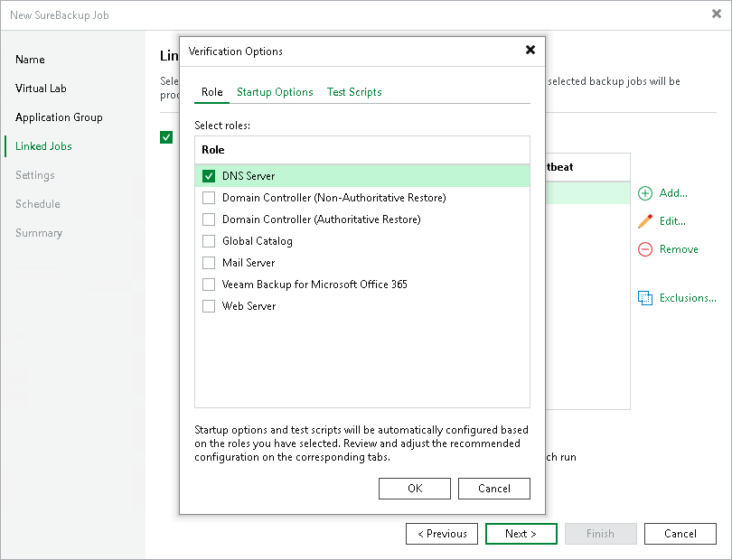Select the Web Server row text
The height and width of the screenshot is (560, 732).
click(249, 306)
